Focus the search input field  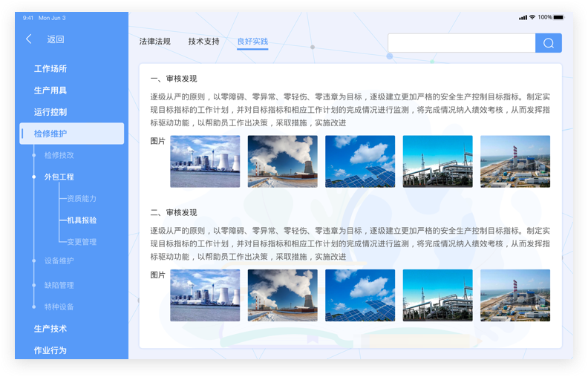(461, 43)
